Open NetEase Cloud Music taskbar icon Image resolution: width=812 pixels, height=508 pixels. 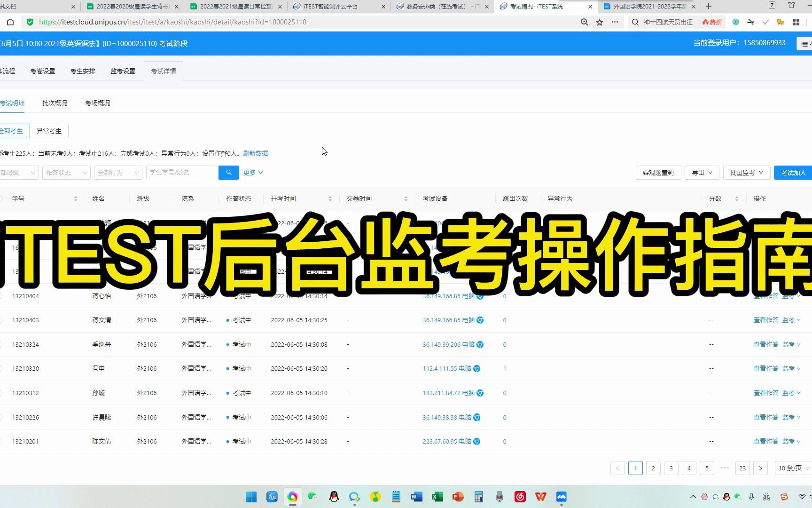pyautogui.click(x=520, y=497)
